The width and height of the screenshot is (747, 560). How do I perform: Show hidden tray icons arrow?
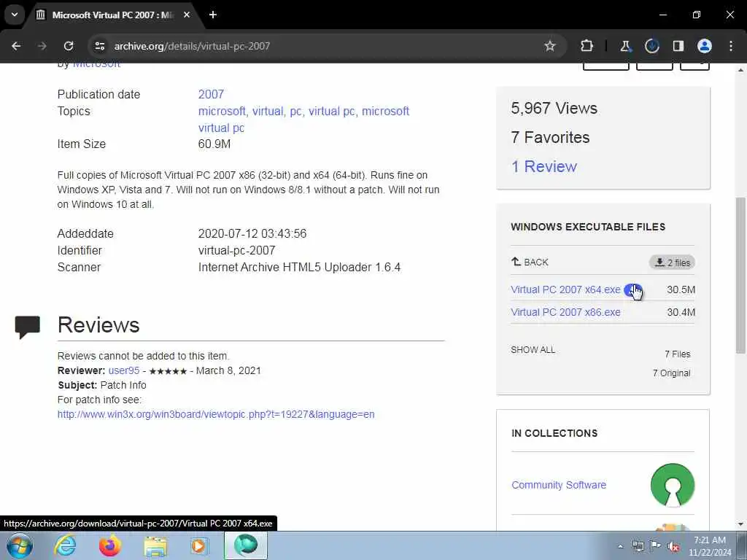pos(620,546)
